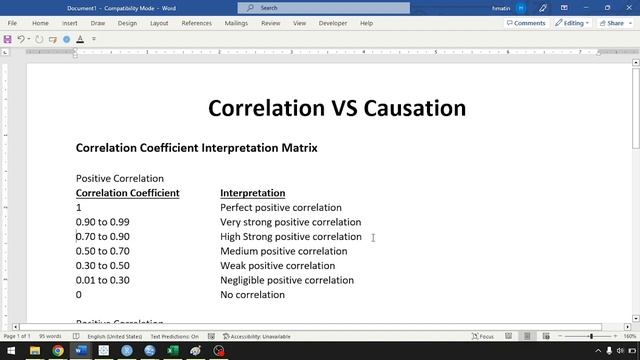This screenshot has height=360, width=640.
Task: Switch to Read Mode view
Action: pos(508,336)
